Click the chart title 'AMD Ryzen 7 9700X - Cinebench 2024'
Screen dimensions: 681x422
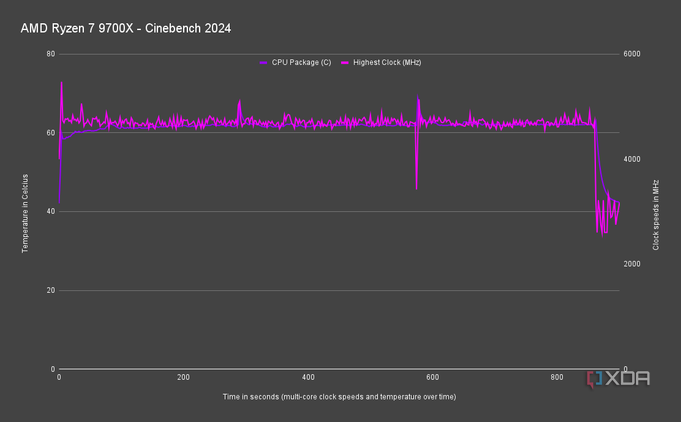pyautogui.click(x=126, y=29)
